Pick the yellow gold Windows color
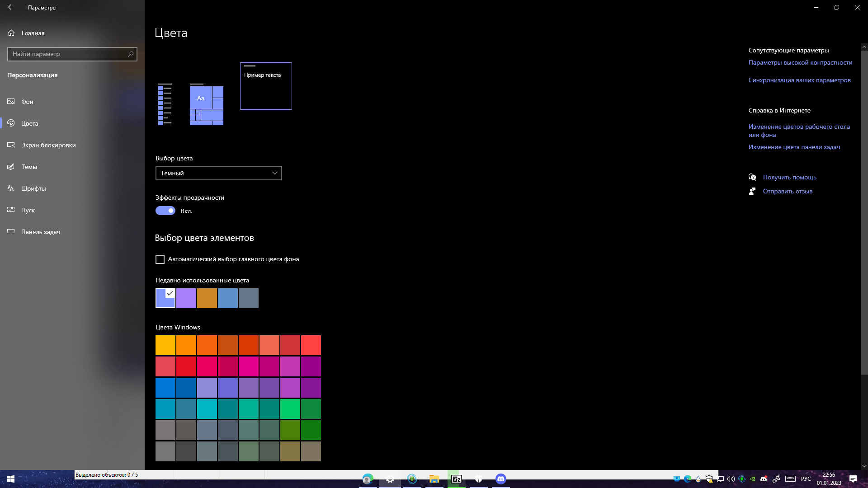 click(165, 345)
